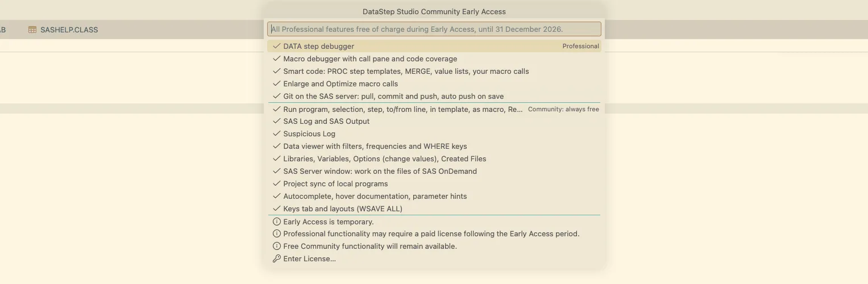Select Libraries, Variables, Options item
Viewport: 868px width, 284px height.
pyautogui.click(x=434, y=158)
